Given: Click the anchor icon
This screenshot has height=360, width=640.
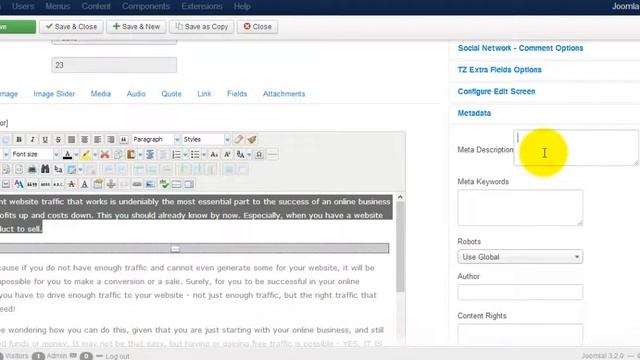Looking at the screenshot, I should tap(111, 184).
